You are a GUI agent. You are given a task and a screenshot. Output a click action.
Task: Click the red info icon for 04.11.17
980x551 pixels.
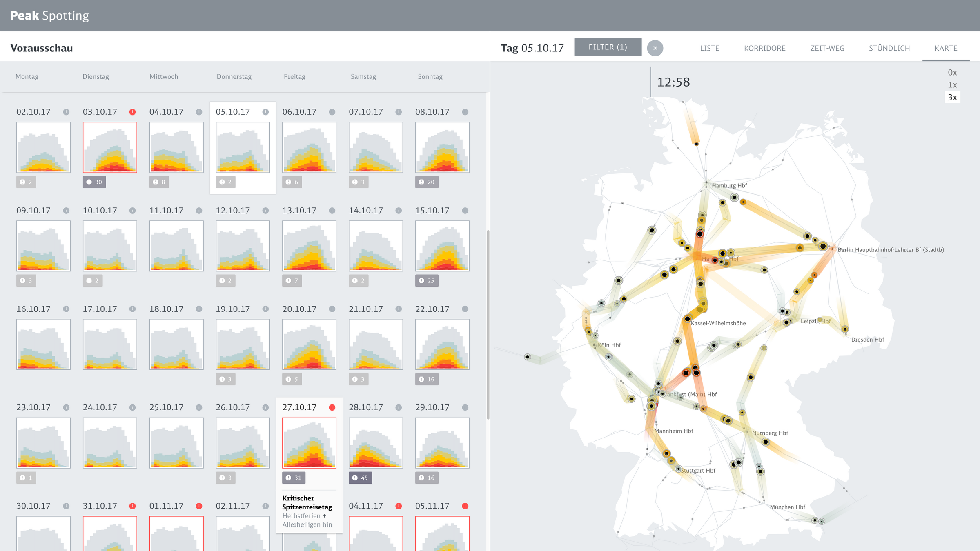click(x=399, y=506)
